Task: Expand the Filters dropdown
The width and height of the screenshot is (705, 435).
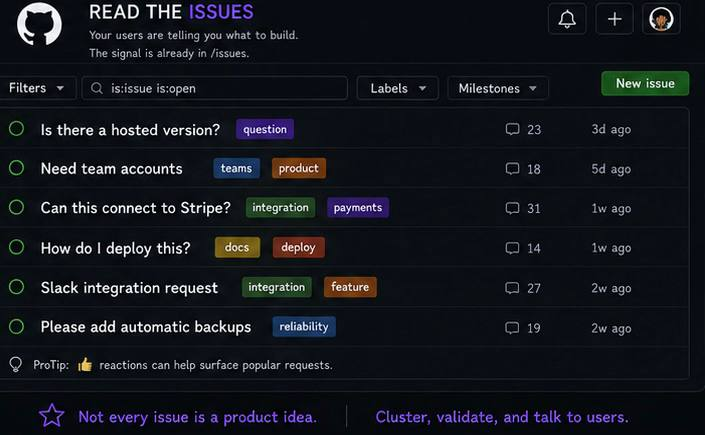Action: point(36,88)
